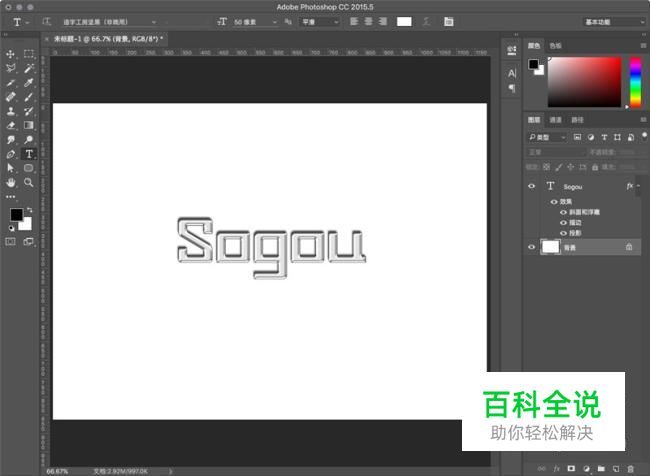Viewport: 650px width, 476px height.
Task: Switch to the Channels tab
Action: (555, 120)
